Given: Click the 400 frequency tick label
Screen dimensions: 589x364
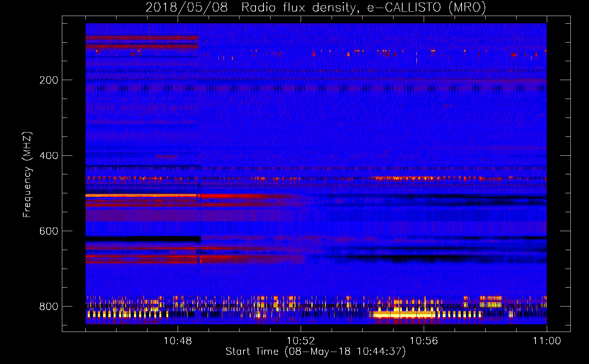Looking at the screenshot, I should tap(49, 156).
